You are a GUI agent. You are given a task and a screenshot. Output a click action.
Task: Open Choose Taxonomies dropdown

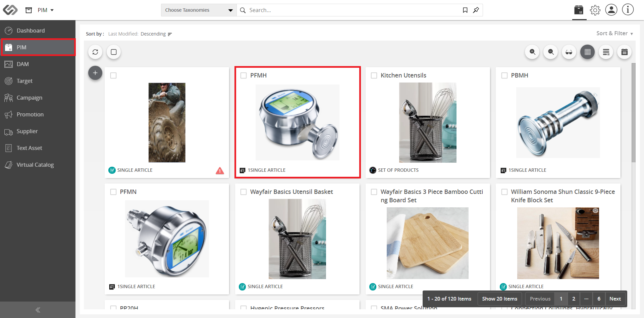pyautogui.click(x=199, y=10)
